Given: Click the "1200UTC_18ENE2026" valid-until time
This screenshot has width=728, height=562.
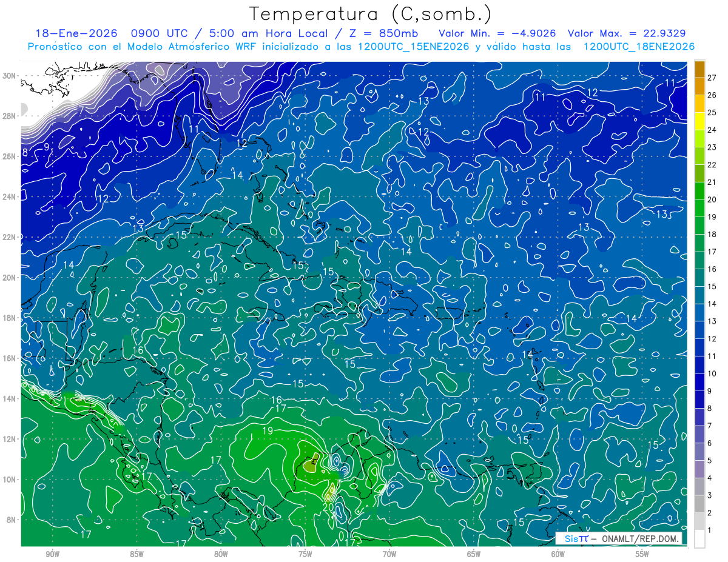Looking at the screenshot, I should pyautogui.click(x=639, y=47).
